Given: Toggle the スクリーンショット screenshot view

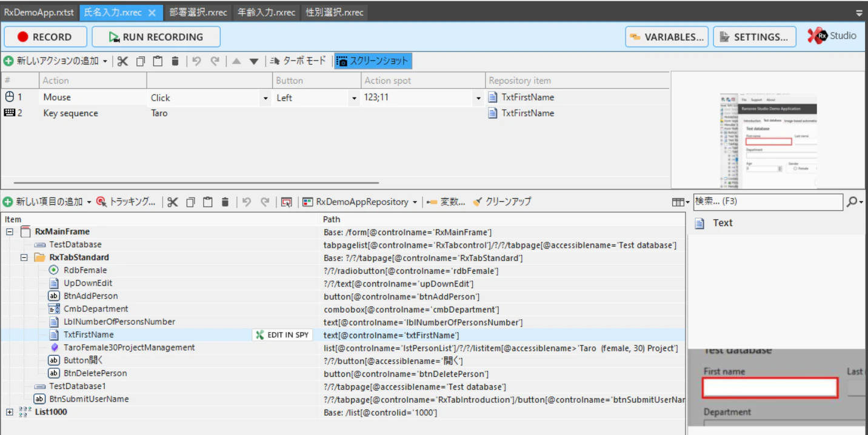Looking at the screenshot, I should pyautogui.click(x=373, y=61).
